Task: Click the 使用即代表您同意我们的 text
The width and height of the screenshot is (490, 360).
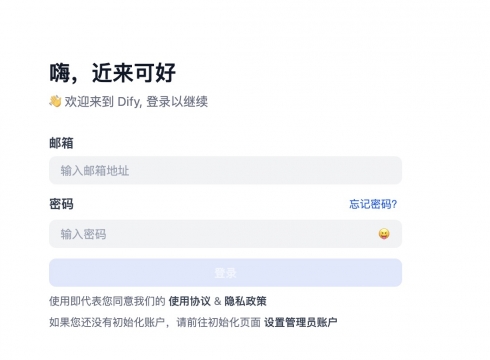Action: coord(107,301)
